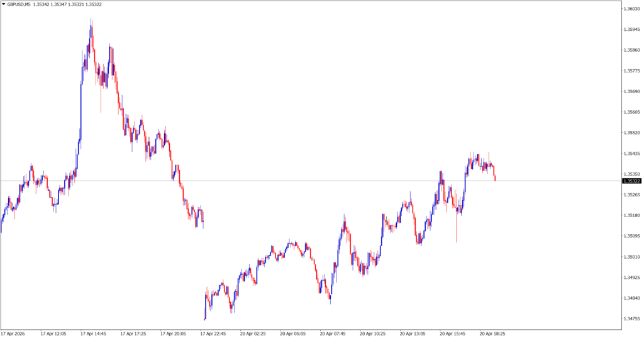Click the 1.35010 price scale label
The height and width of the screenshot is (338, 644).
click(x=631, y=257)
